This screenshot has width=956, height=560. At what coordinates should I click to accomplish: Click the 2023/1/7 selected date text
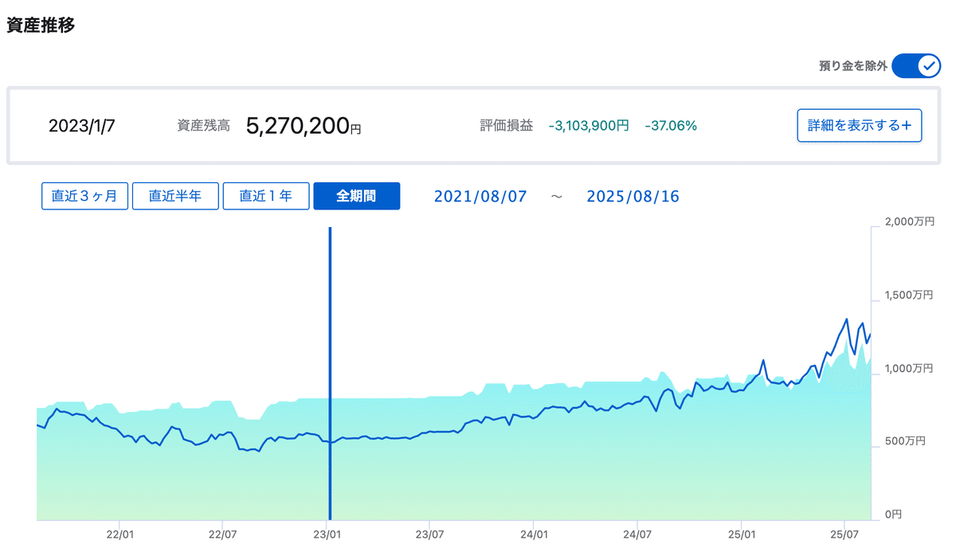tap(81, 126)
